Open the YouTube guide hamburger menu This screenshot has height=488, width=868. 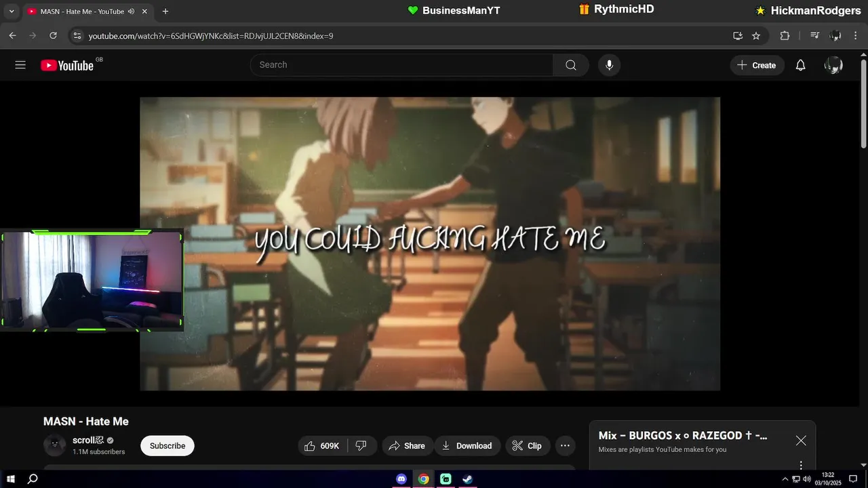click(20, 65)
